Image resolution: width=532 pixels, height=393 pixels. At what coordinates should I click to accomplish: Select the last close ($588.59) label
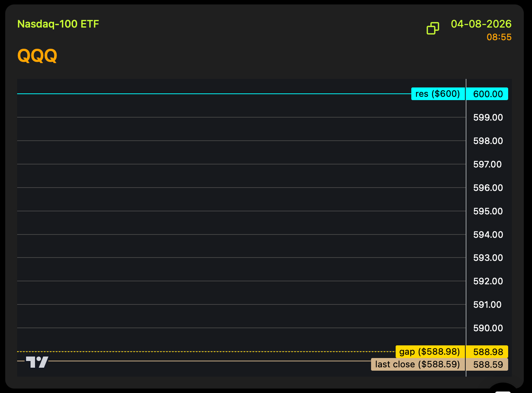tap(418, 364)
